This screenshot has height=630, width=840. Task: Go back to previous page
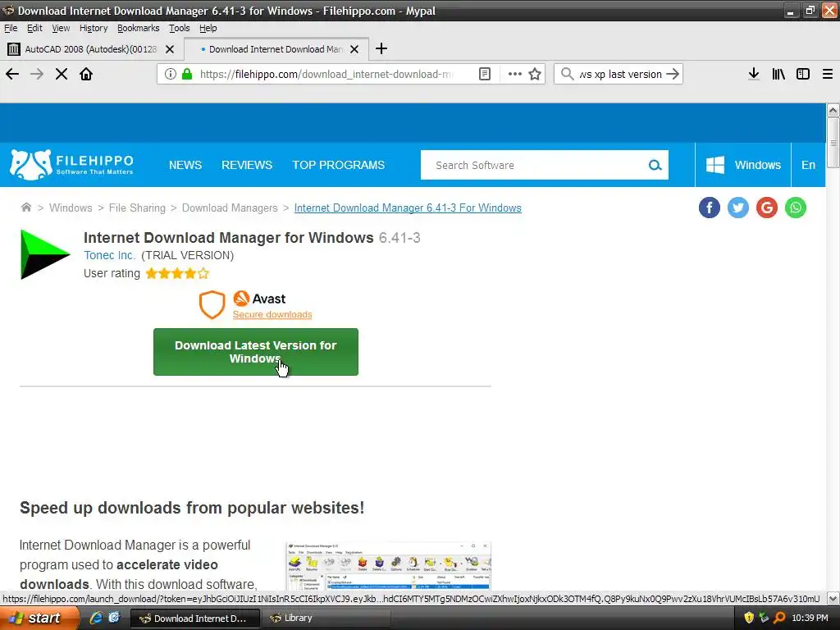click(12, 74)
